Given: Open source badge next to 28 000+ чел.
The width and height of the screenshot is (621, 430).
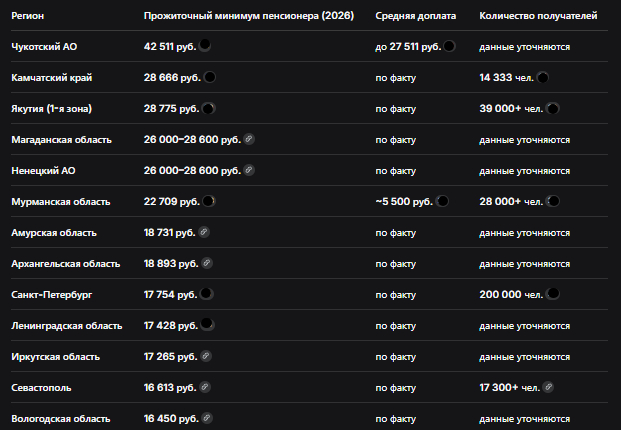Looking at the screenshot, I should [x=553, y=201].
